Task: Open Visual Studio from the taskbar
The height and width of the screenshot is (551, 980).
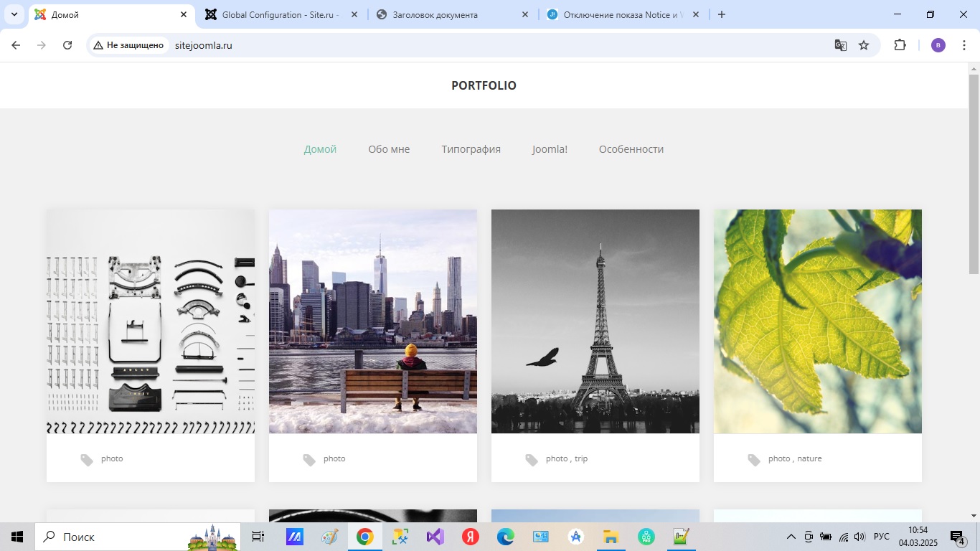Action: [435, 537]
